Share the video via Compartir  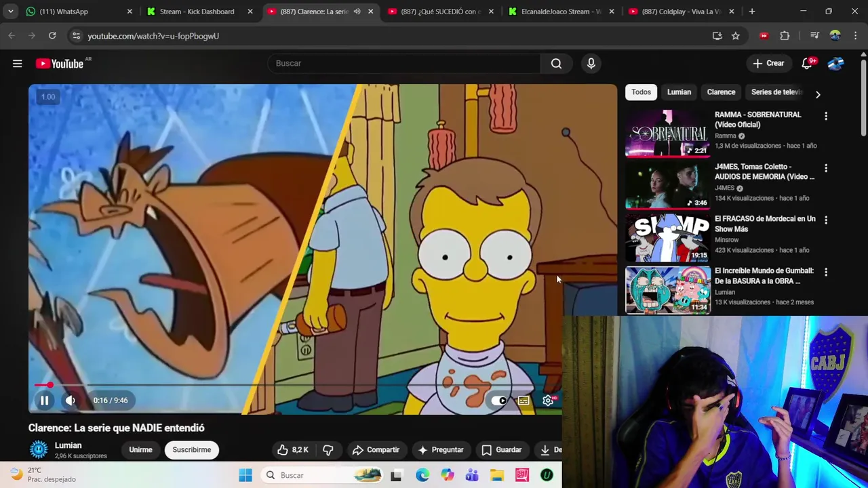point(376,450)
